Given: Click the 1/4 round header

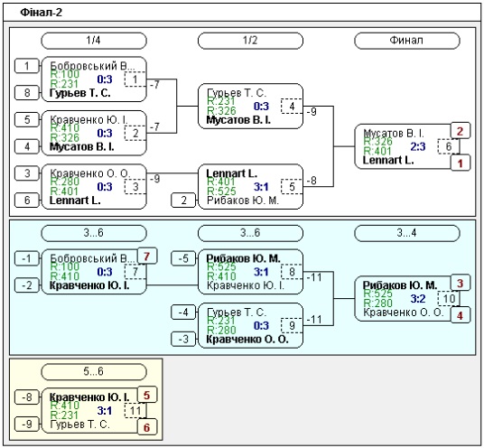Looking at the screenshot, I should tap(94, 41).
